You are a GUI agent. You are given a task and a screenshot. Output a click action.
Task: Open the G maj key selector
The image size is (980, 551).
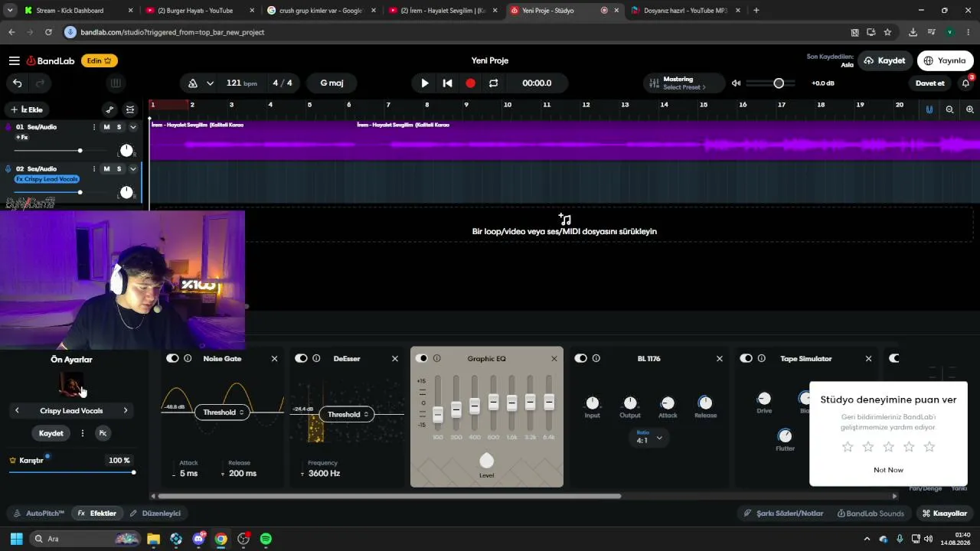tap(332, 83)
